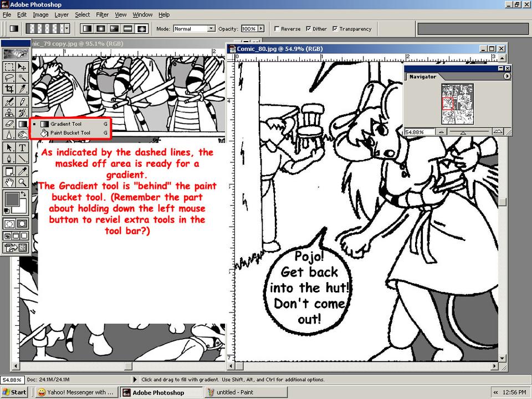Select the Magic Wand tool
Screen dimensions: 532x399
(x=22, y=78)
